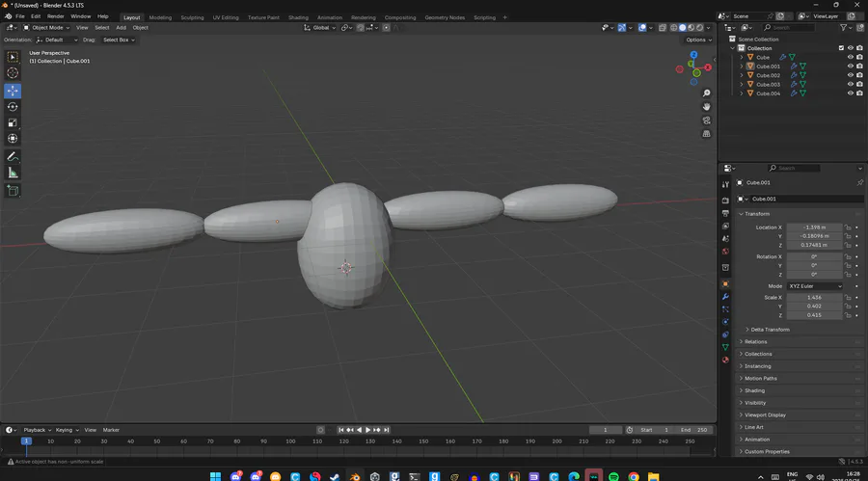
Task: Toggle camera view icon in viewport
Action: click(x=706, y=120)
